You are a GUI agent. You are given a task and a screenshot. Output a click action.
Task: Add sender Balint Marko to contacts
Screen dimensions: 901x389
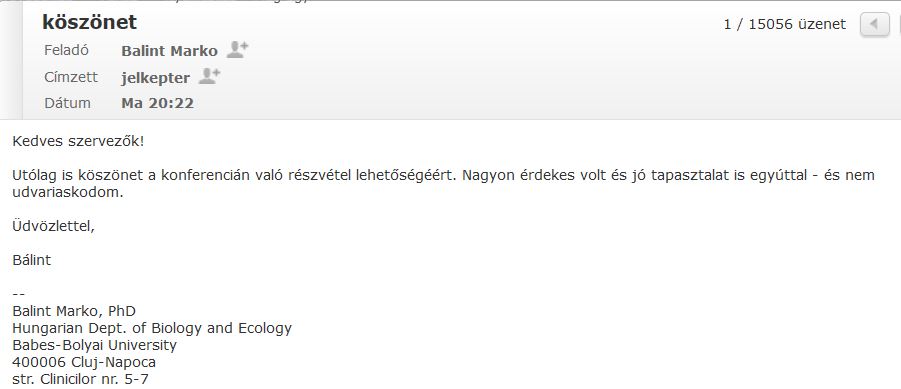[x=237, y=50]
